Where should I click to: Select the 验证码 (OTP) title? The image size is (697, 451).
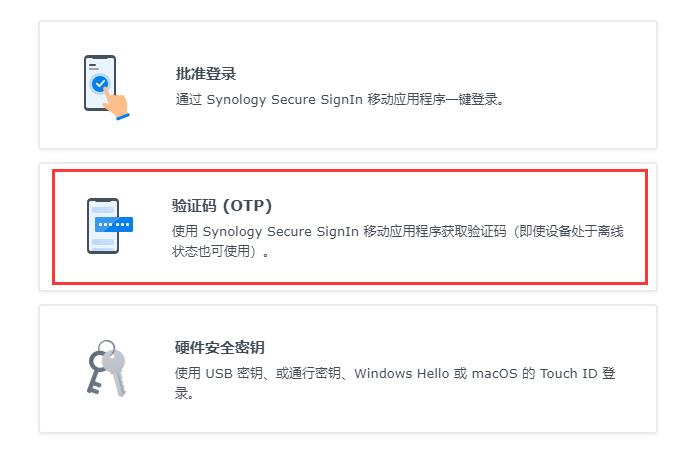[222, 206]
